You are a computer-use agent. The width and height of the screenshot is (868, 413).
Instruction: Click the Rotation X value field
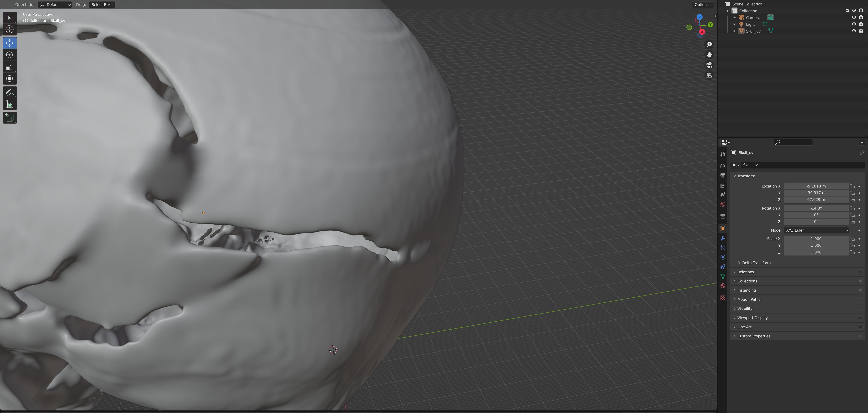point(816,208)
